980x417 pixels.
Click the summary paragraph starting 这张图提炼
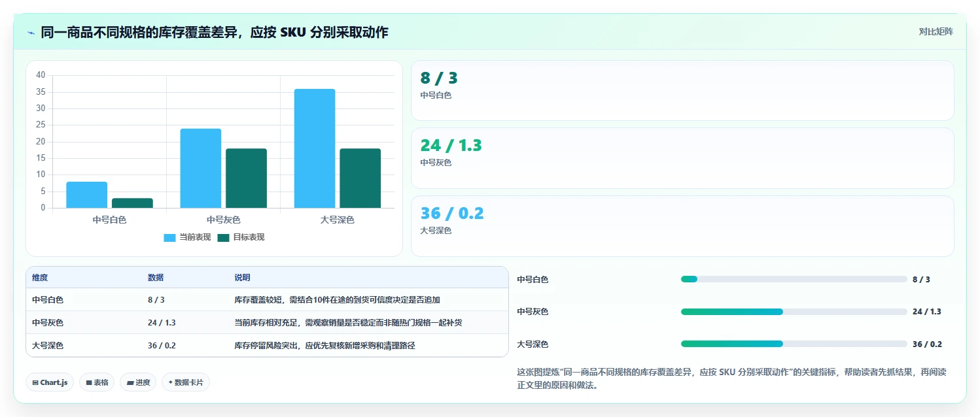tap(731, 378)
